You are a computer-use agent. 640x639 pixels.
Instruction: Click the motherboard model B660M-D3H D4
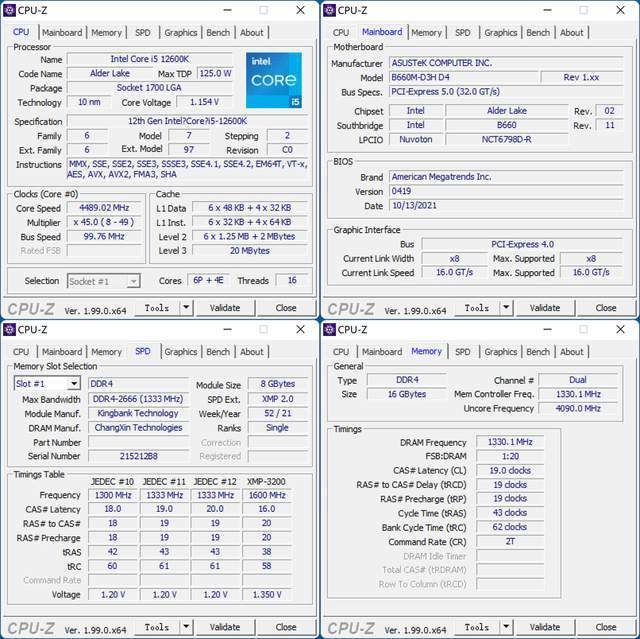coord(464,78)
